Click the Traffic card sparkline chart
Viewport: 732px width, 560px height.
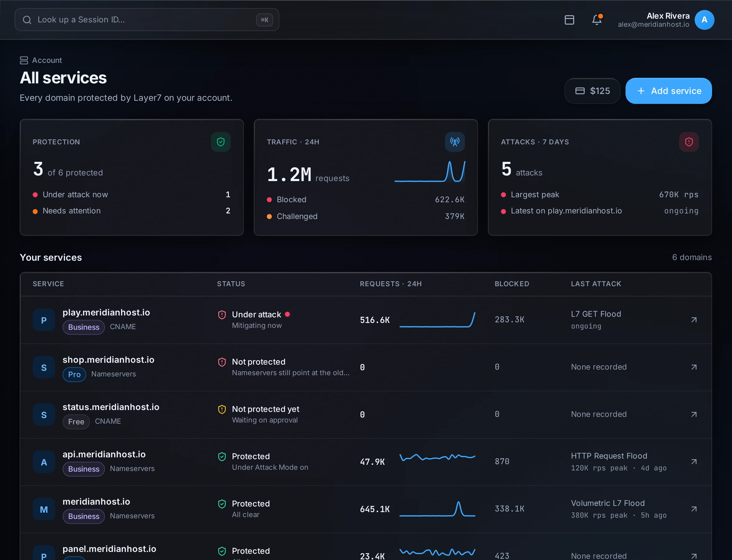click(x=430, y=171)
